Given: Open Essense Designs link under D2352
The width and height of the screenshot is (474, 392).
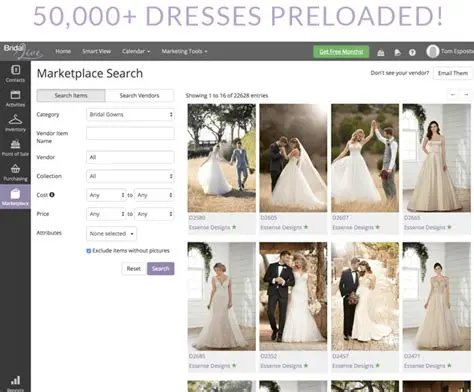Looking at the screenshot, I should tap(281, 366).
